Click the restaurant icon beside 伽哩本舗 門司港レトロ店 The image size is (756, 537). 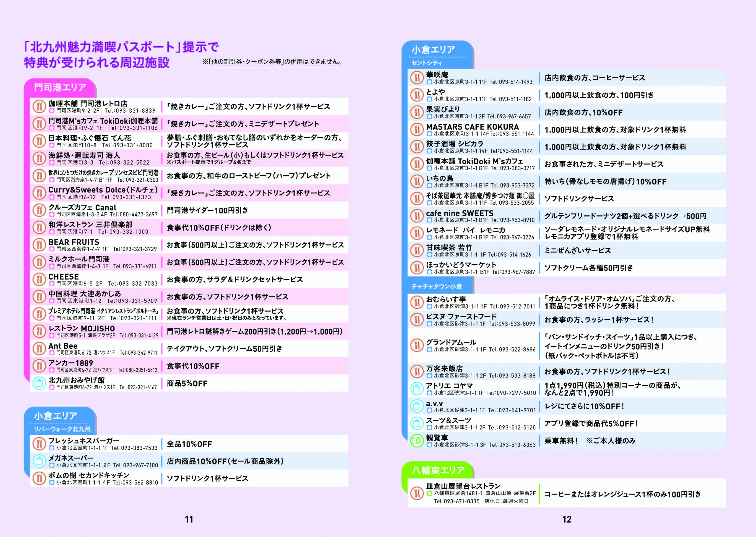click(x=39, y=107)
